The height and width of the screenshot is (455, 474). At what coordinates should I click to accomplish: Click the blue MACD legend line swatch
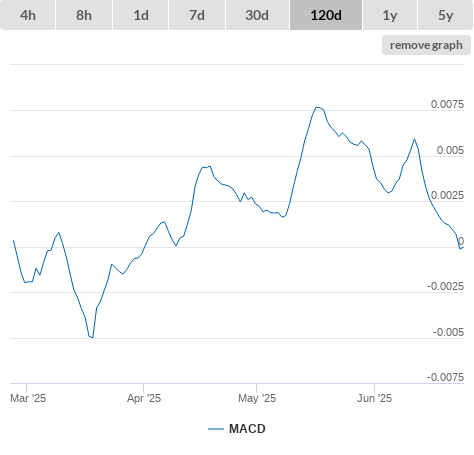[x=216, y=429]
